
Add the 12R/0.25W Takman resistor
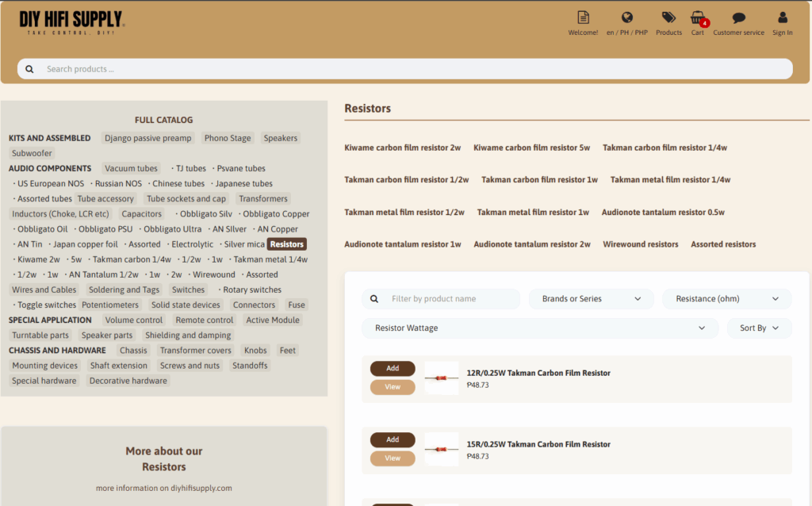pyautogui.click(x=393, y=369)
